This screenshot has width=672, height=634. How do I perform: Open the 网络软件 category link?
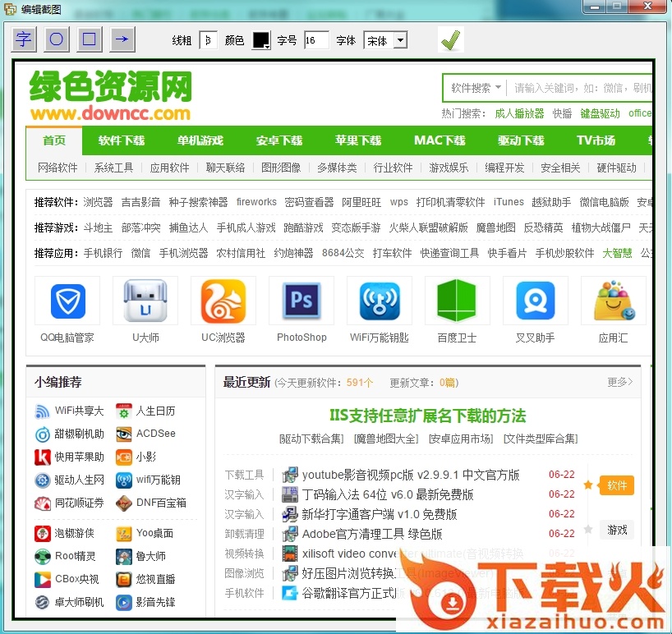[x=58, y=168]
